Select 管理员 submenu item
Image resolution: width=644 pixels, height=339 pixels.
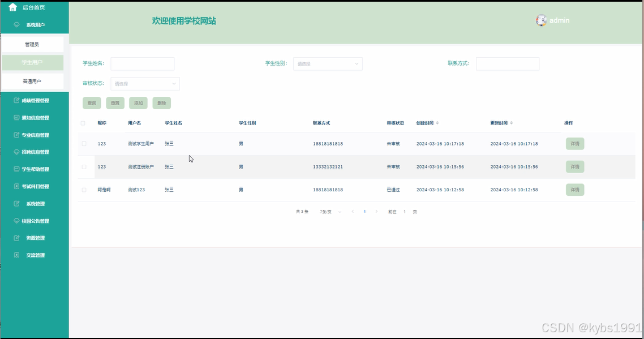(32, 44)
